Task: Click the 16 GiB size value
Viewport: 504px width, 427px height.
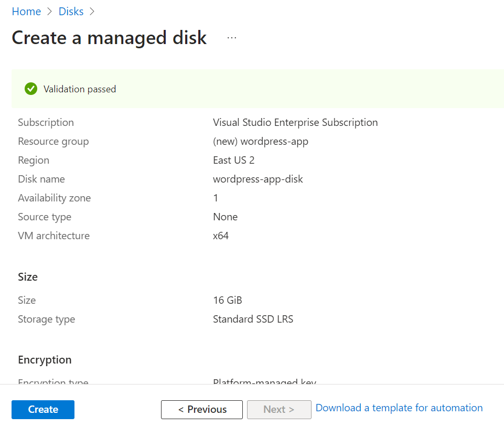Action: coord(227,300)
